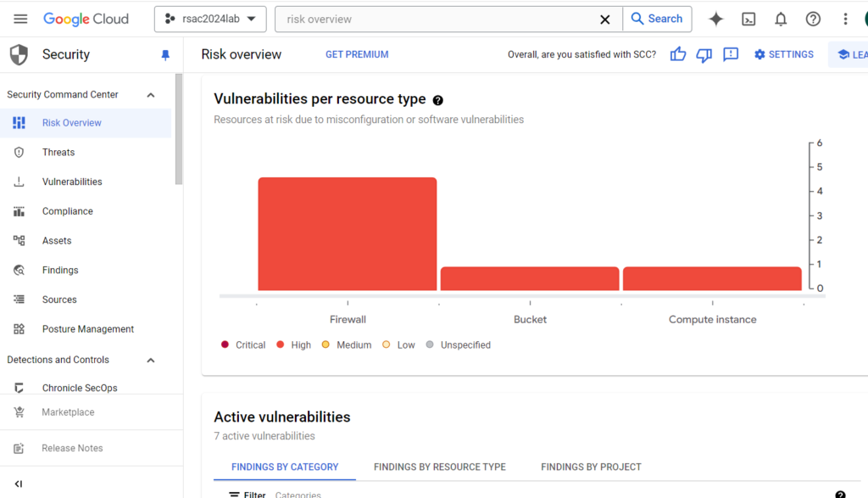This screenshot has height=498, width=868.
Task: Switch to FINDINGS BY CATEGORY tab
Action: pos(285,467)
